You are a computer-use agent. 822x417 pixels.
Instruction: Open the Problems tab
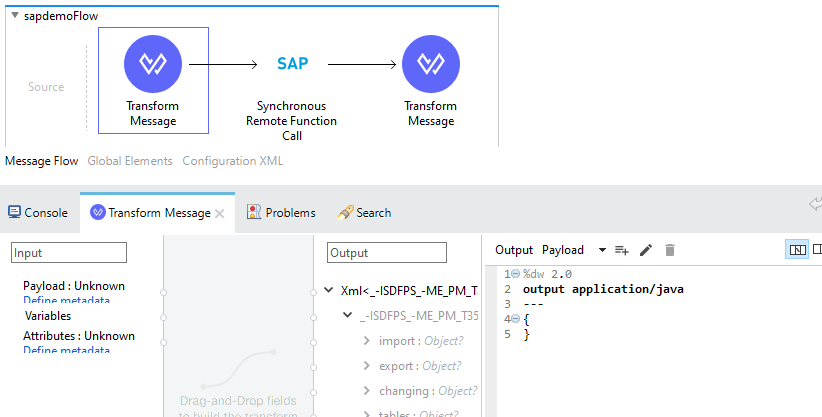[281, 213]
